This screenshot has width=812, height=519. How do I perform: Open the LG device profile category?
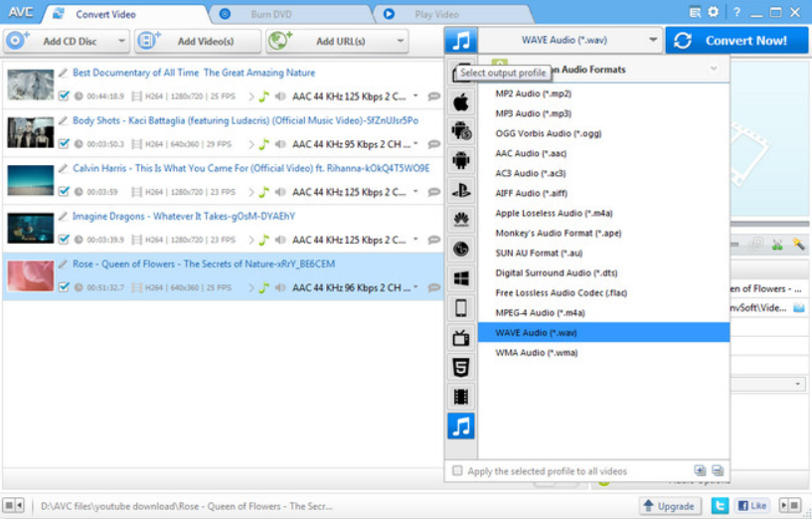[461, 250]
